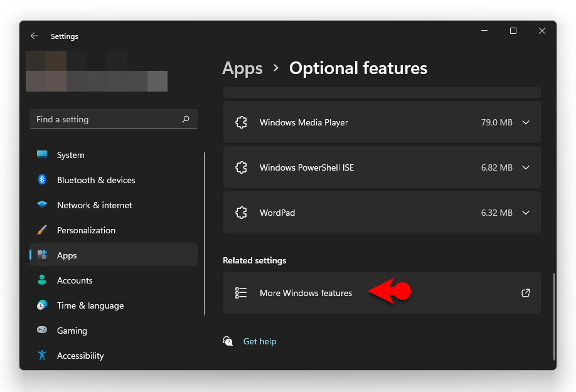Click the Windows Media Player feature icon
Image resolution: width=576 pixels, height=392 pixels.
pos(241,122)
